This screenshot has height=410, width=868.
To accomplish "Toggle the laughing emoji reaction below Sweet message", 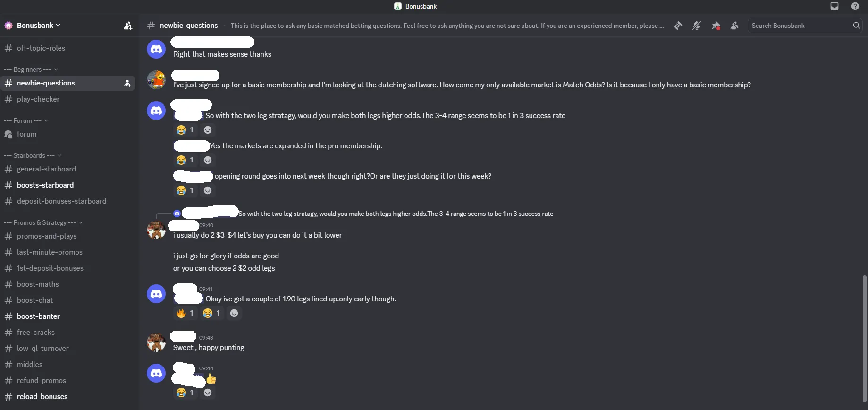I will [181, 392].
